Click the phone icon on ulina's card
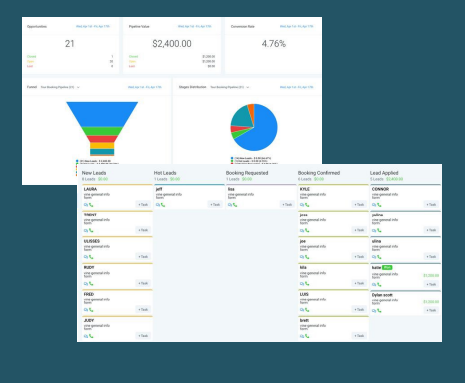The height and width of the screenshot is (383, 465). point(379,257)
